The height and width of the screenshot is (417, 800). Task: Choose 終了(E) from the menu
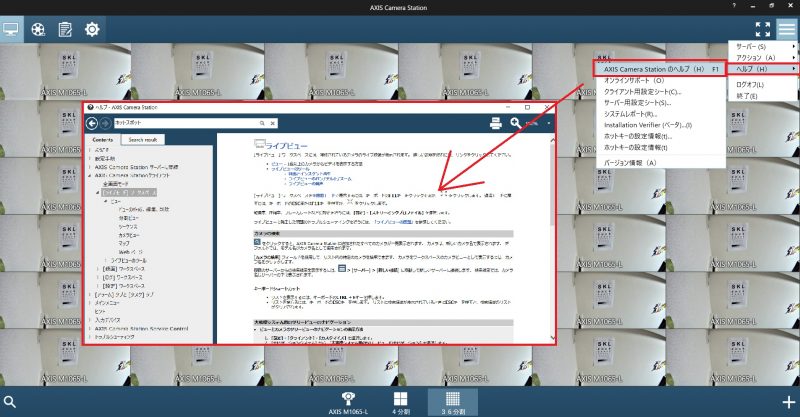[x=746, y=96]
